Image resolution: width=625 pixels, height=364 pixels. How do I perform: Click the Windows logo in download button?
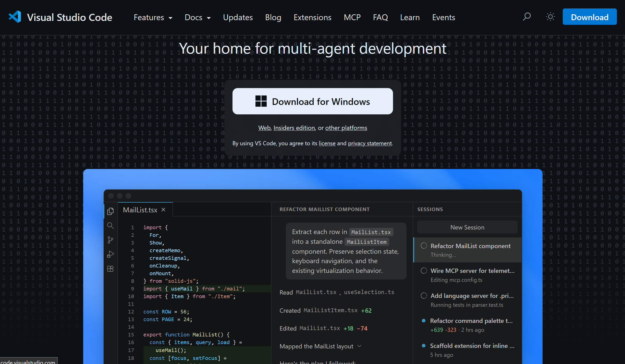pyautogui.click(x=261, y=101)
